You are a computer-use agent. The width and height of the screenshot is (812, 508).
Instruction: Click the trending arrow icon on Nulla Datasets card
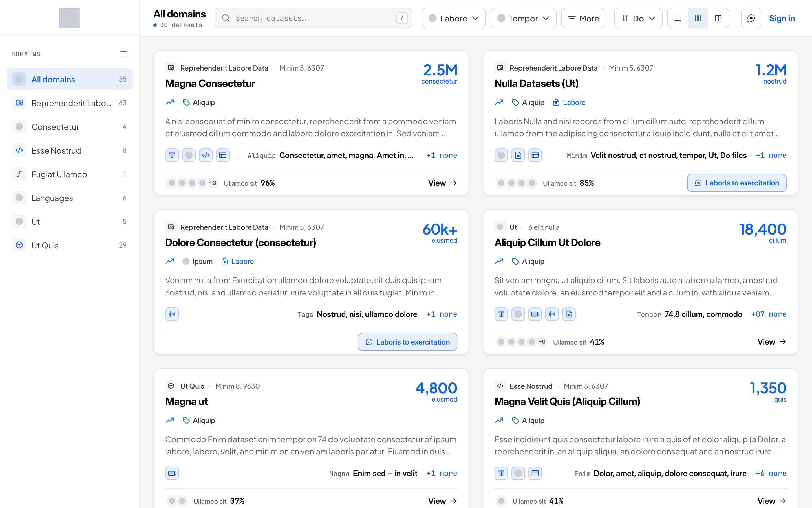[499, 102]
